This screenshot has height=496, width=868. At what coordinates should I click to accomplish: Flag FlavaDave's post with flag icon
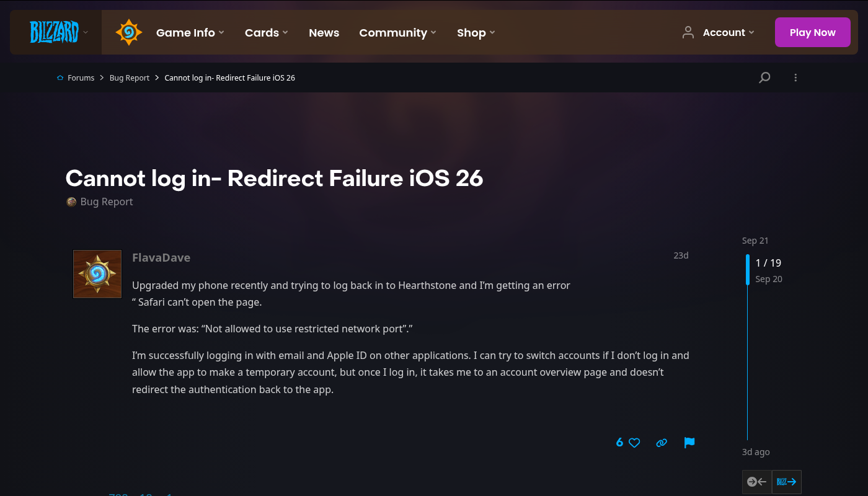[689, 443]
